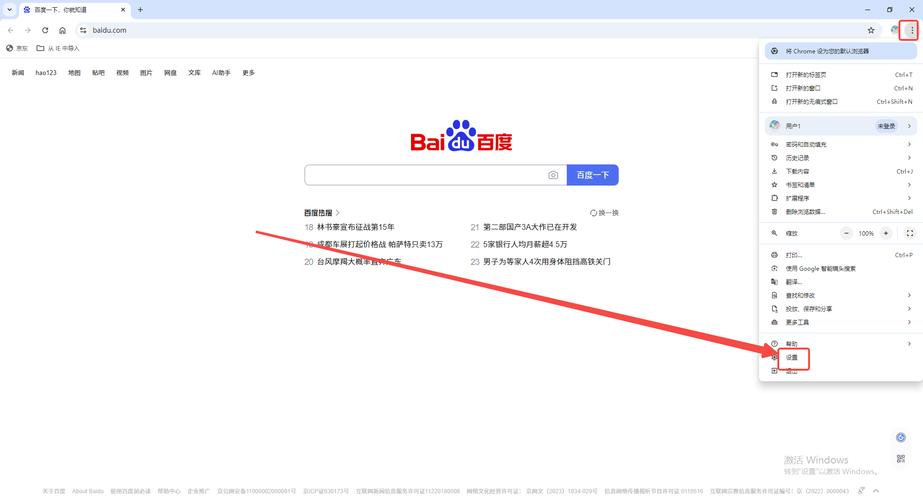Image resolution: width=923 pixels, height=500 pixels.
Task: Open 地图 link in Baidu nav
Action: click(74, 73)
